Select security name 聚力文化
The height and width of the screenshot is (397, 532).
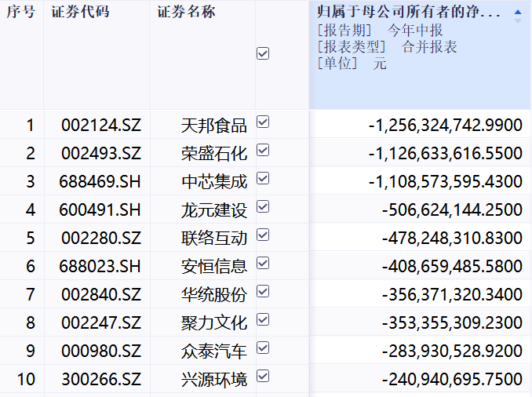[214, 322]
